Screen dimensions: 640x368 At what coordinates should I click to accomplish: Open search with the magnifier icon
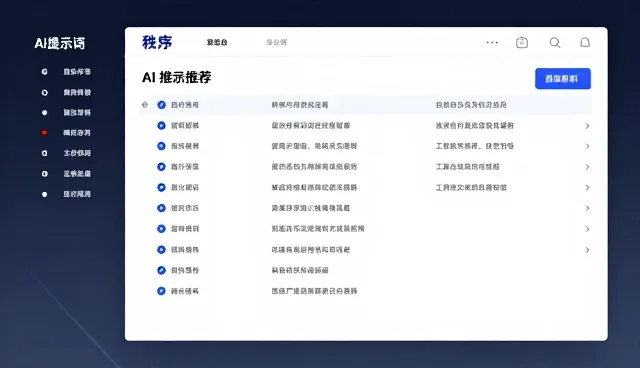click(555, 42)
